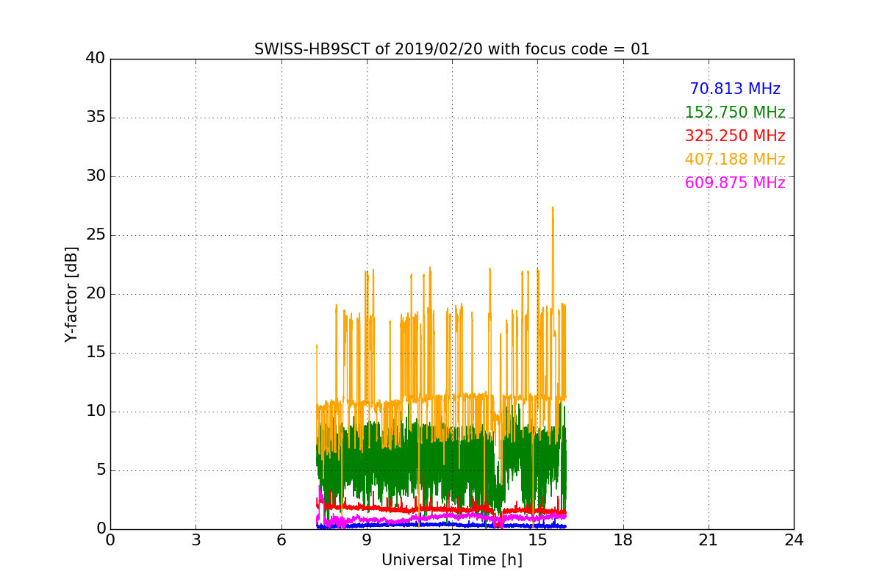The height and width of the screenshot is (588, 882).
Task: Click the y-axis tick label 30
Action: coord(95,176)
